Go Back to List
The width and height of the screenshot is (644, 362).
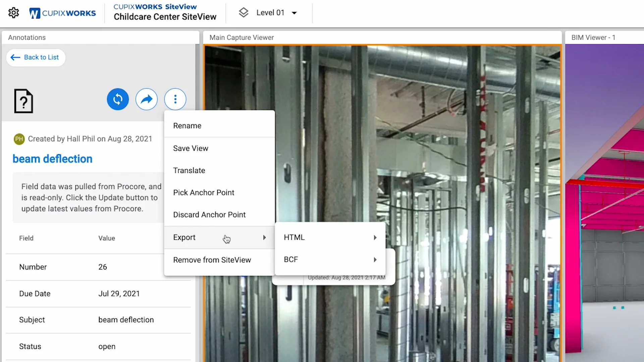coord(36,57)
